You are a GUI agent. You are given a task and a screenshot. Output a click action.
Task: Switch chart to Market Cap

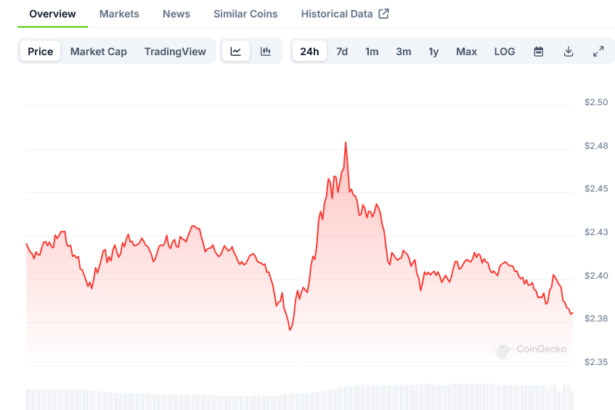pos(98,51)
